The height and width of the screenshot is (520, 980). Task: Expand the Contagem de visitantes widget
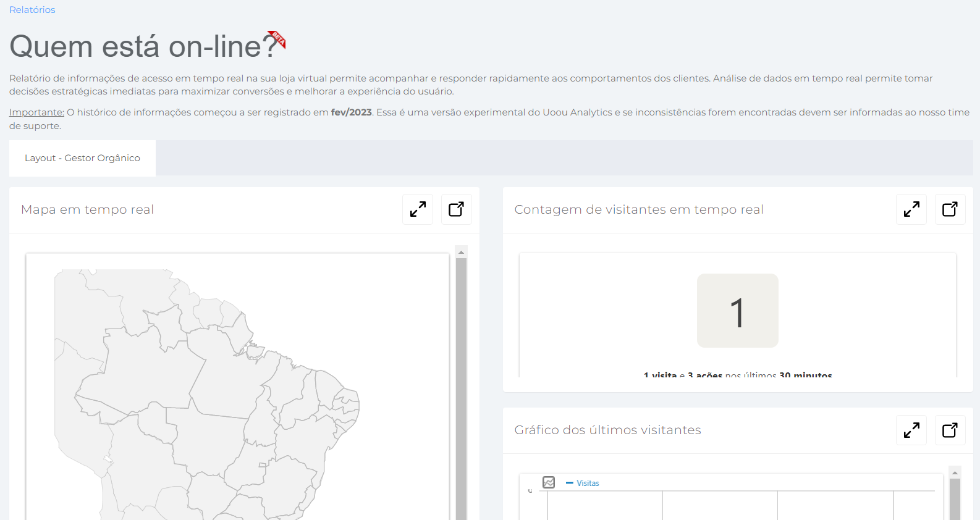(x=911, y=209)
